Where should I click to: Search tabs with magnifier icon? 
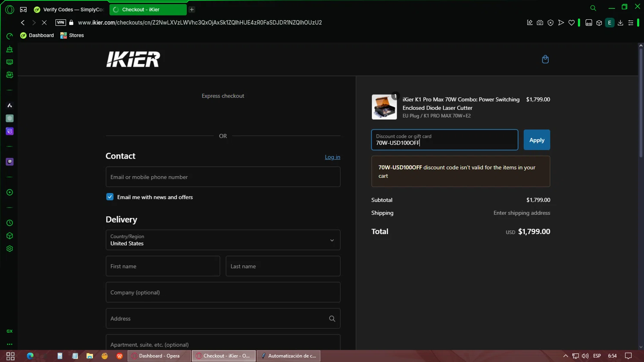593,8
